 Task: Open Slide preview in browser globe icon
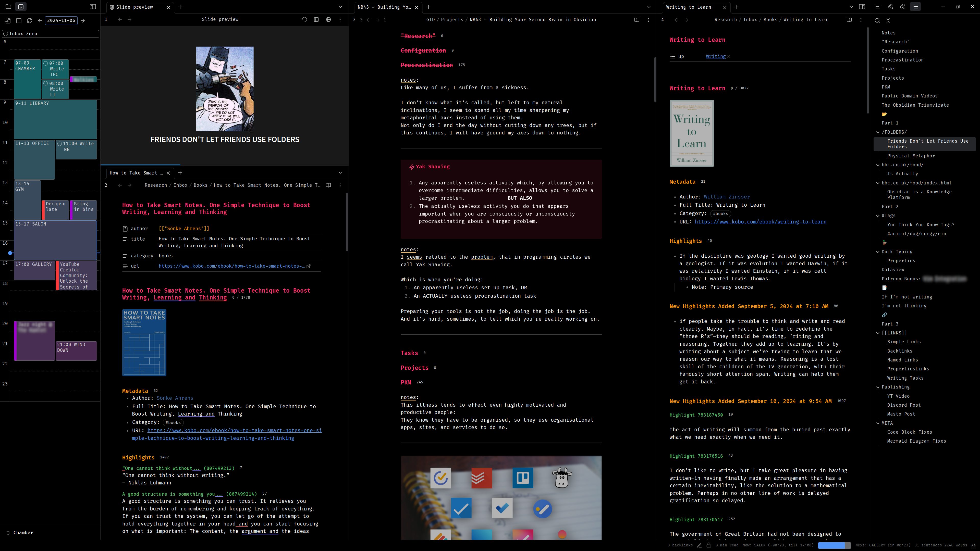tap(328, 19)
